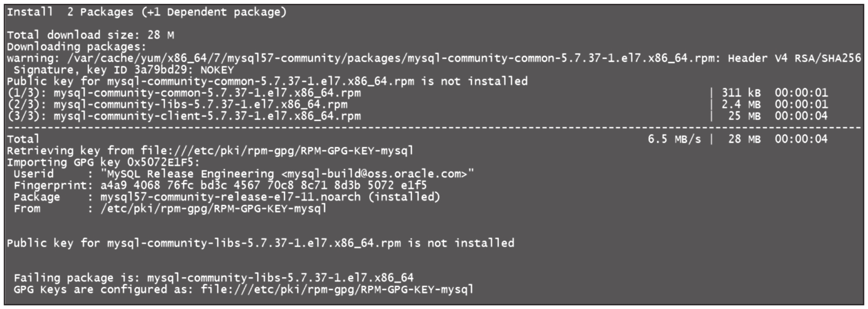The image size is (868, 309).
Task: Click the 6.5 MB/s total speed
Action: point(674,139)
